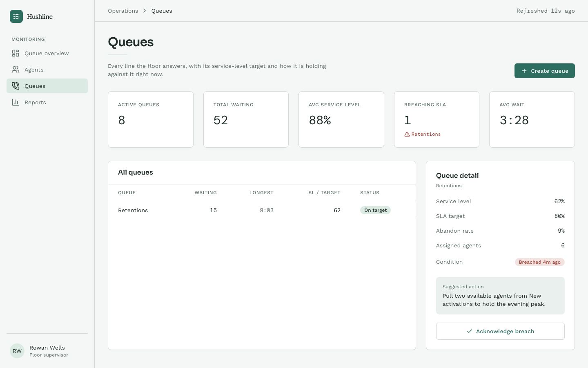The image size is (588, 368).
Task: Click the waiting count 15
Action: [213, 210]
